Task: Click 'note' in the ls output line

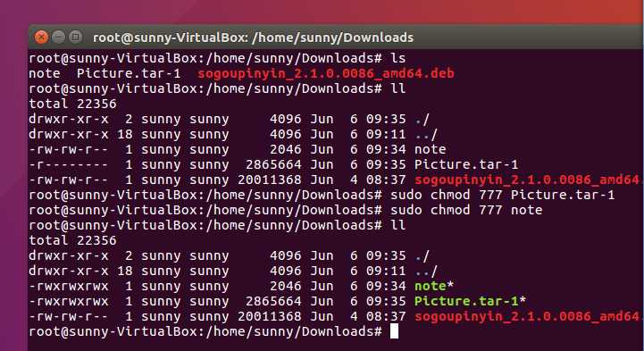Action: (45, 74)
